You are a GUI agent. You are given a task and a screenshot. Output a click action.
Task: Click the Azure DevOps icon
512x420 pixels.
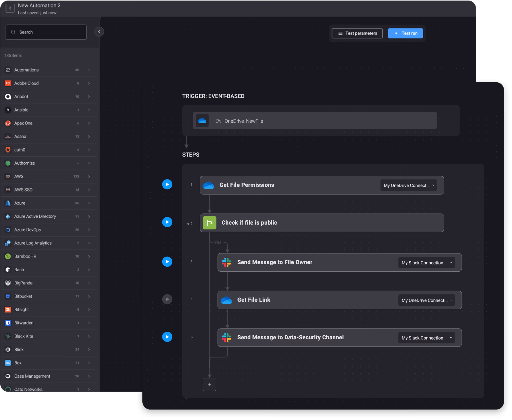(8, 230)
